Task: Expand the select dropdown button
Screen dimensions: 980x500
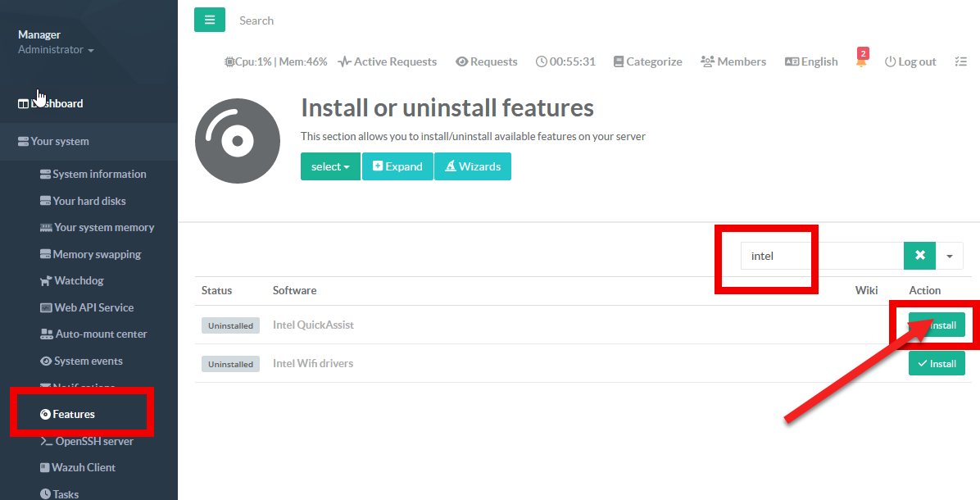Action: 330,166
